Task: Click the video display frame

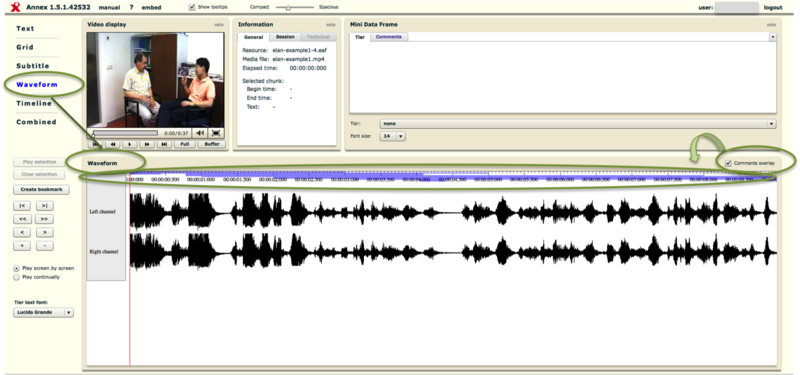Action: tap(155, 80)
